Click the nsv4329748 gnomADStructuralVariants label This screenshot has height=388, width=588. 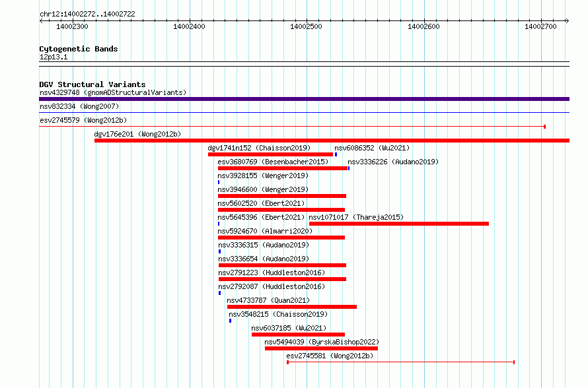(113, 92)
